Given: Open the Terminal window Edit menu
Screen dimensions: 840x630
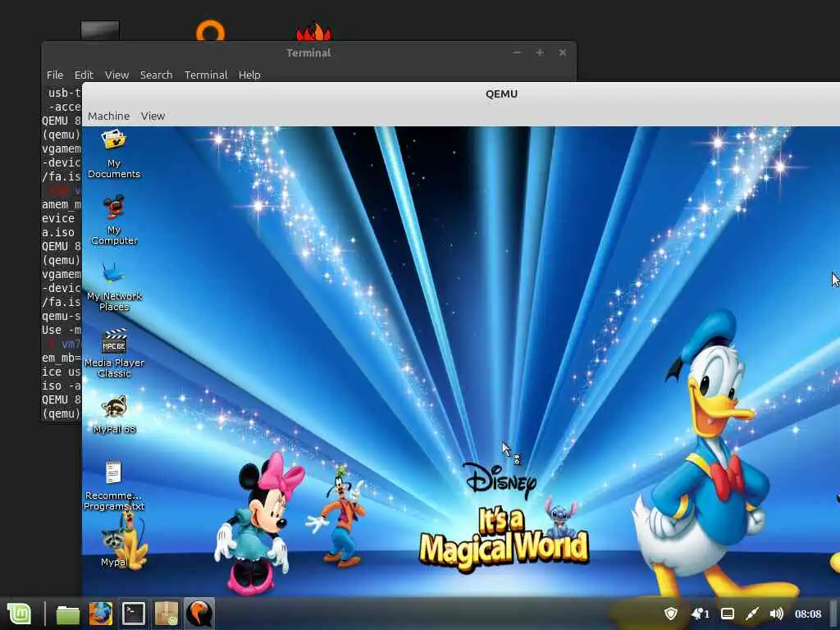Looking at the screenshot, I should point(84,75).
